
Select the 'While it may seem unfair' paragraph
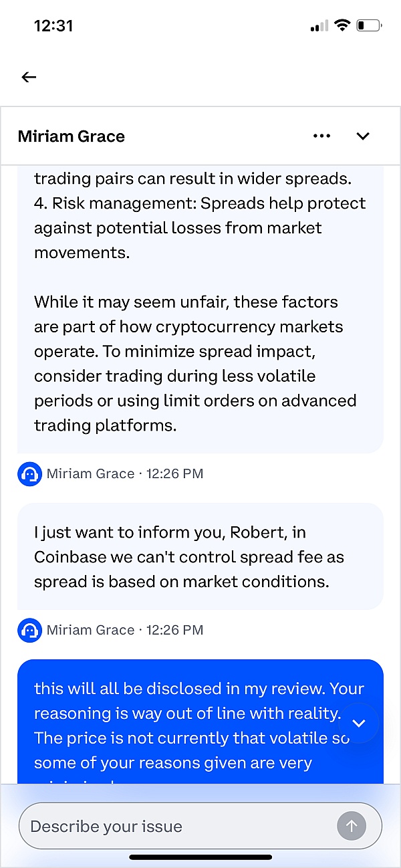[x=195, y=363]
